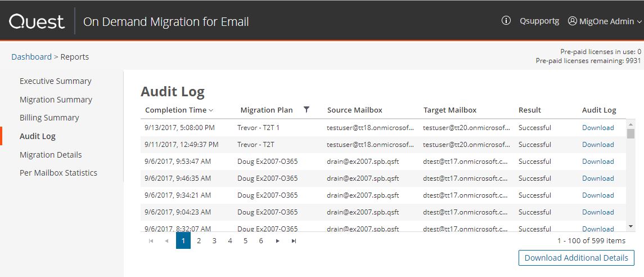Download audit log for 9:04:23 AM entry
Screen dimensions: 644x277
(x=598, y=212)
